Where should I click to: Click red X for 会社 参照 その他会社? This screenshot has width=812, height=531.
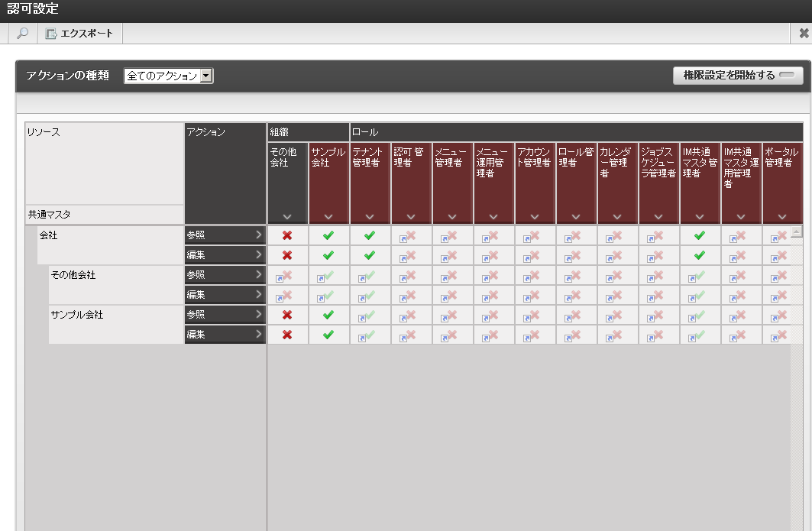[x=287, y=235]
